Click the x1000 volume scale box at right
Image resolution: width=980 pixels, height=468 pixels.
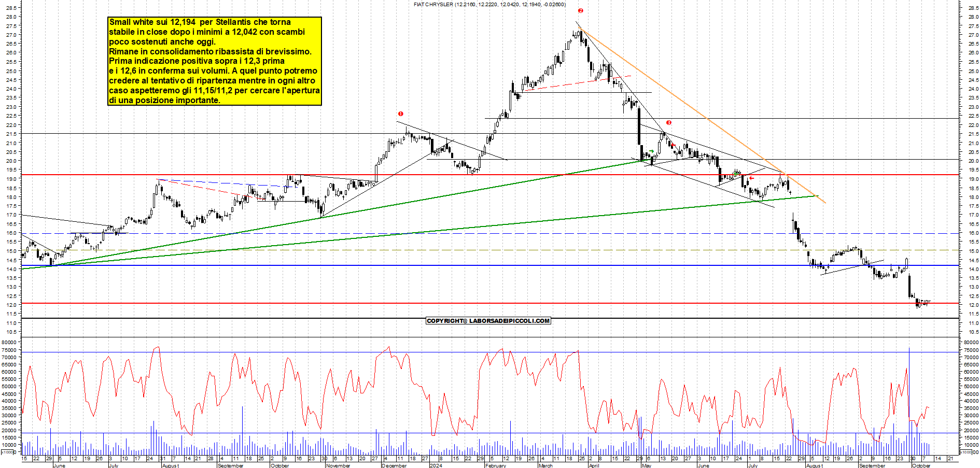point(965,452)
